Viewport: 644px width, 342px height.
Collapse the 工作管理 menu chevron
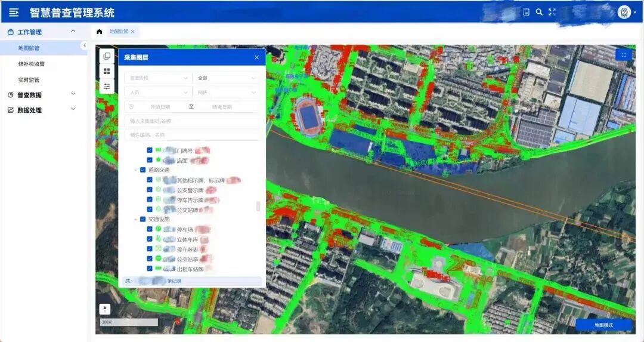[73, 31]
